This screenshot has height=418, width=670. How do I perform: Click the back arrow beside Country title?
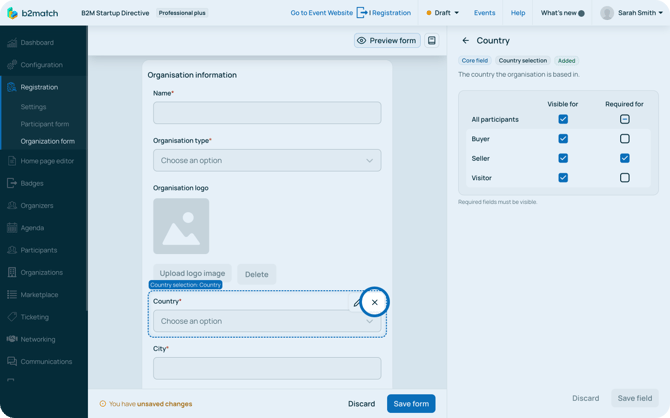click(465, 41)
